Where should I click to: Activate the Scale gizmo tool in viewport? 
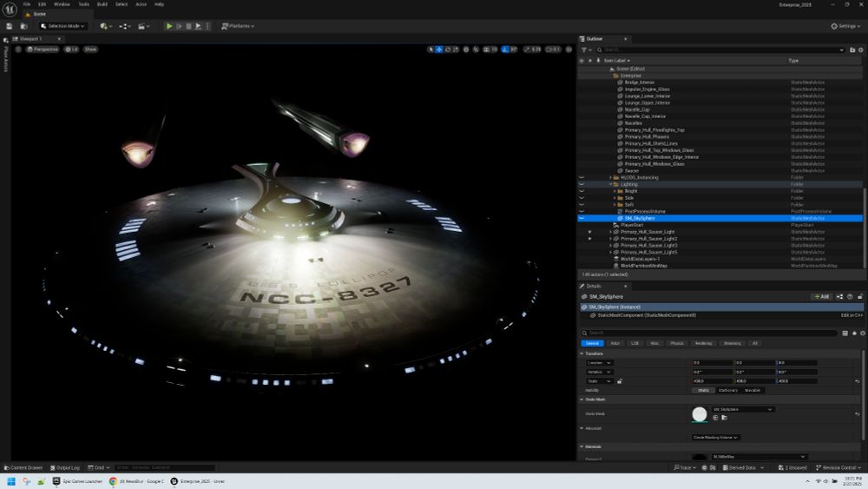point(457,50)
